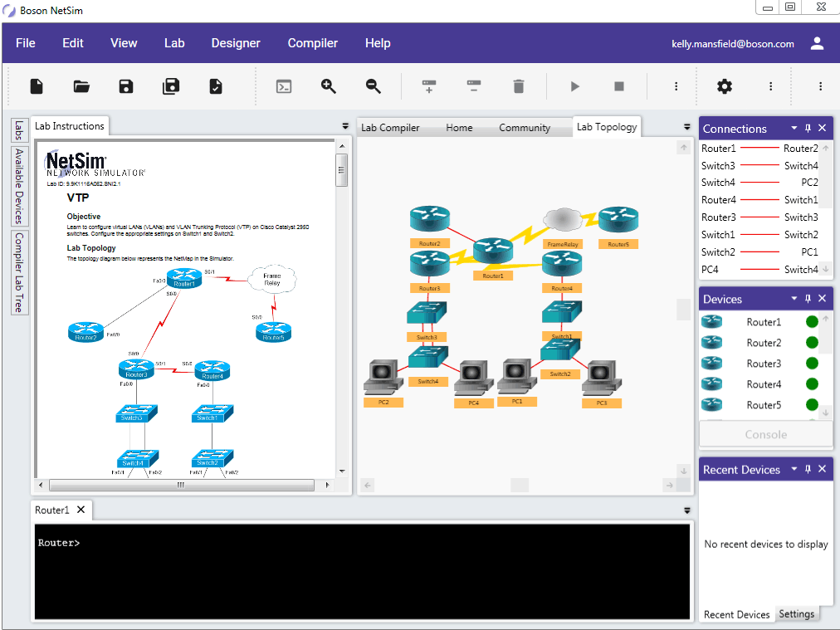Open the Settings gear icon

(x=725, y=86)
